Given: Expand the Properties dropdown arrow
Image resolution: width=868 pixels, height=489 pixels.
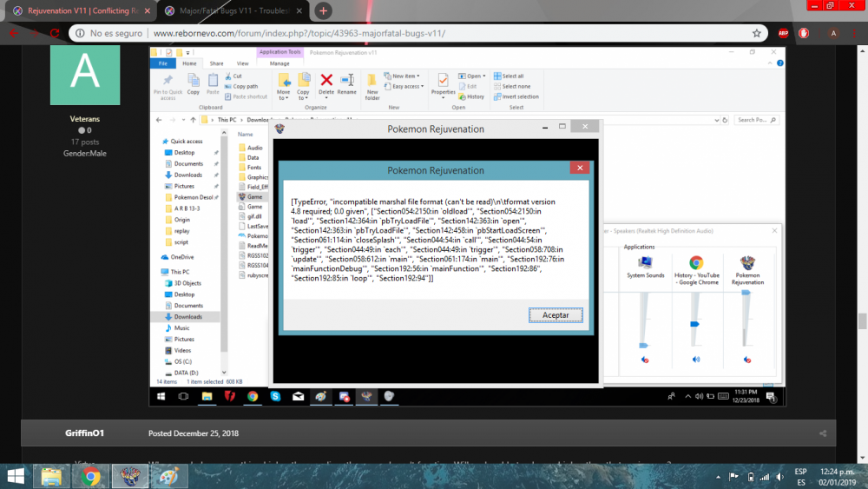Looking at the screenshot, I should (x=443, y=98).
